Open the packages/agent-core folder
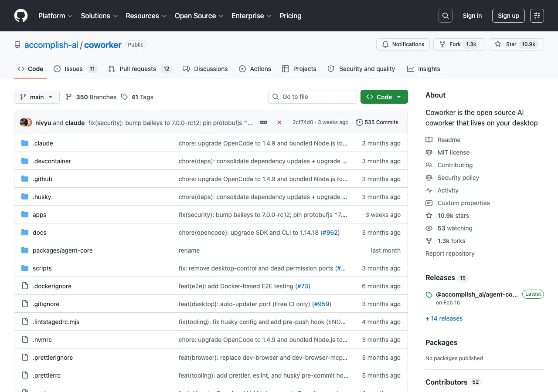This screenshot has width=558, height=392. (63, 250)
